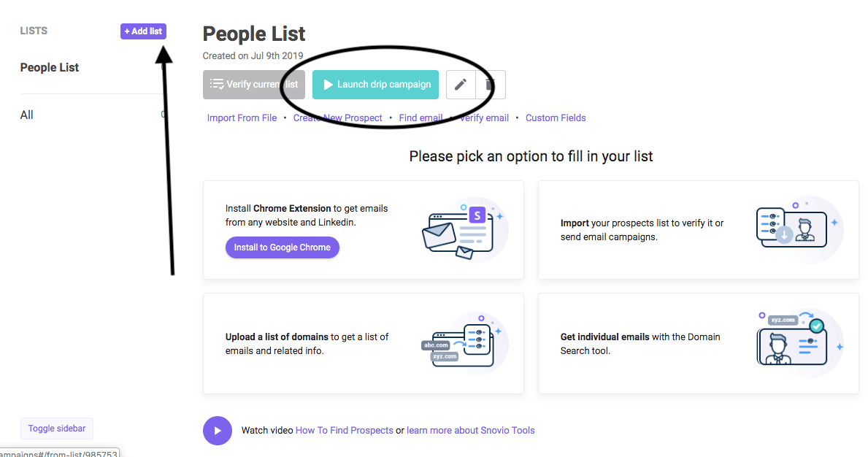Select All lists in sidebar
Screen dimensions: 868x457
point(26,115)
